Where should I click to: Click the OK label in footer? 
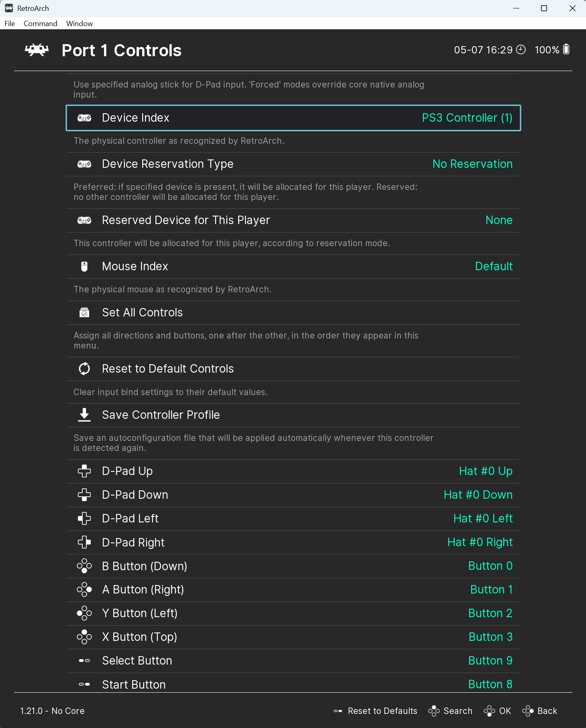pos(505,711)
